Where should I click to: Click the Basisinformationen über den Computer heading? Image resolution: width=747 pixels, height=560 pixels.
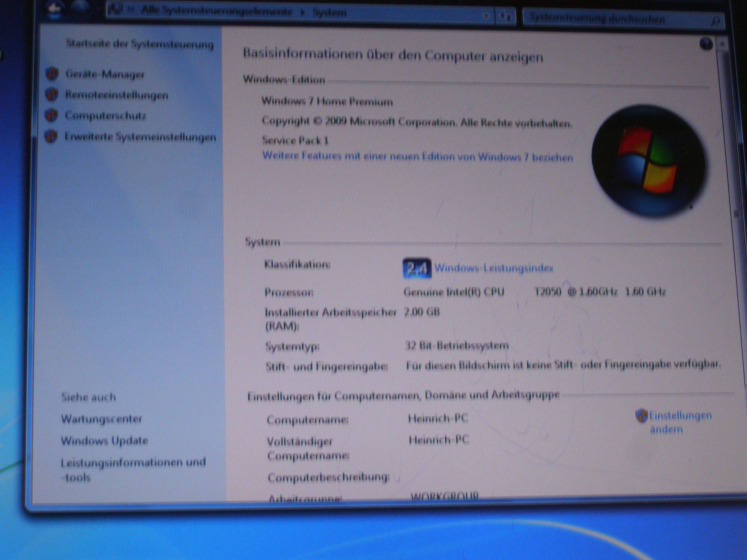coord(393,55)
